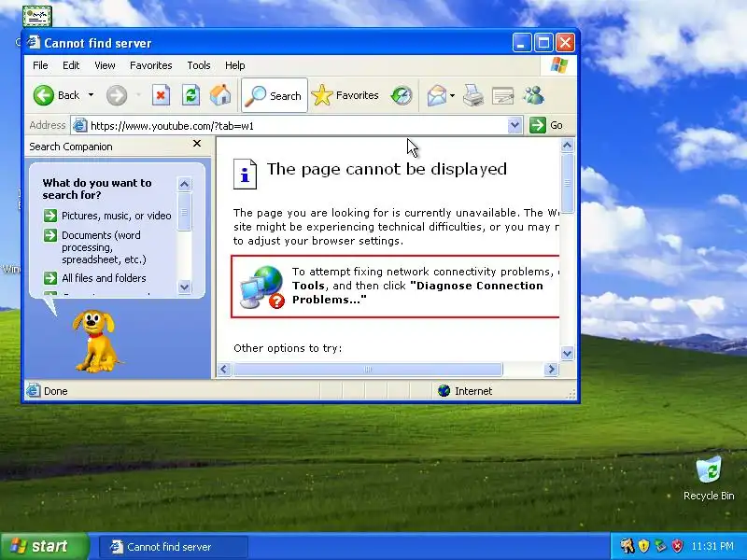Click the green Go button
Viewport: 747px width, 560px height.
point(546,125)
